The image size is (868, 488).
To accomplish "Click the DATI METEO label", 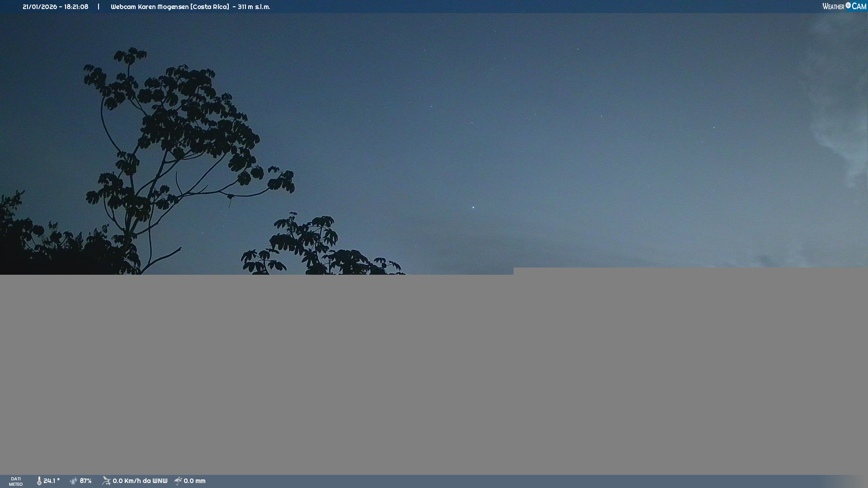I will pyautogui.click(x=16, y=482).
